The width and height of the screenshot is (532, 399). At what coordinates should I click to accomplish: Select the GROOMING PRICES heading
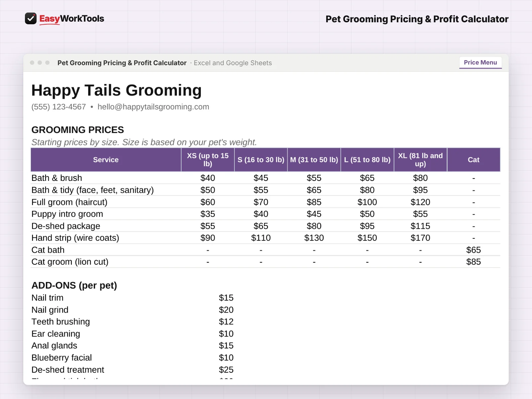click(77, 130)
